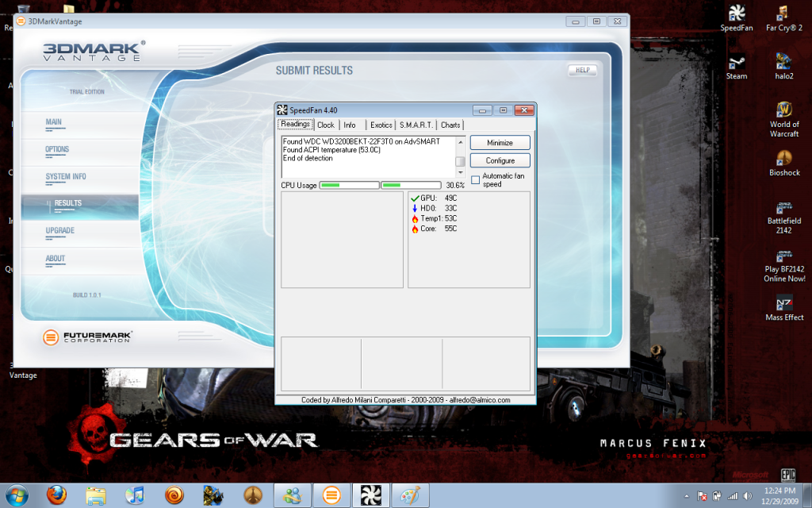Click the SpeedFan log scrollbar thumb
Image resolution: width=812 pixels, height=508 pixels.
point(460,161)
